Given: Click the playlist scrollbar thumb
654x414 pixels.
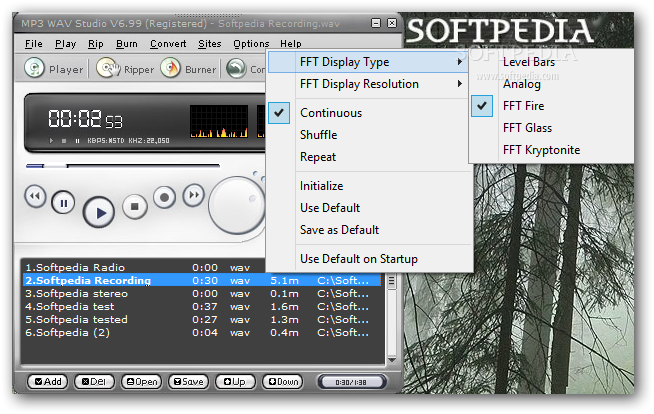Looking at the screenshot, I should (x=391, y=281).
